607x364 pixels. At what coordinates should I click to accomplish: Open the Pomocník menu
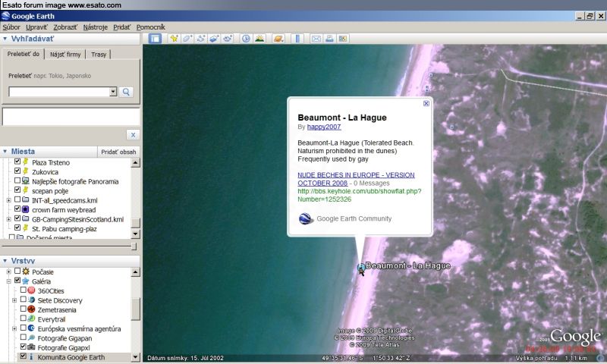[150, 27]
